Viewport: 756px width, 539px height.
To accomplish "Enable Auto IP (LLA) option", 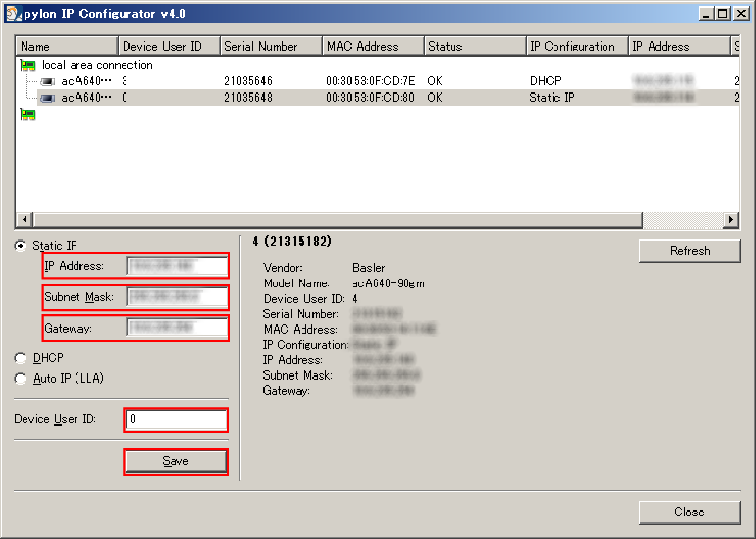I will 21,379.
